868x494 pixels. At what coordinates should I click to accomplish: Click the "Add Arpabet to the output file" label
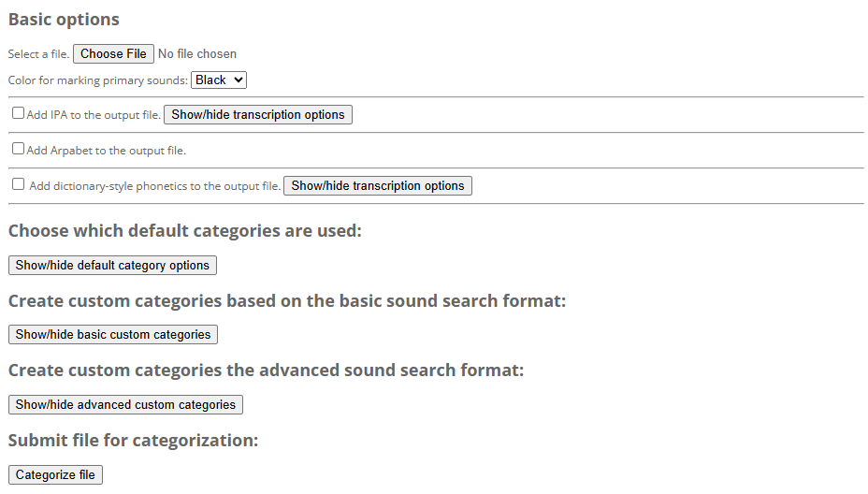[107, 151]
